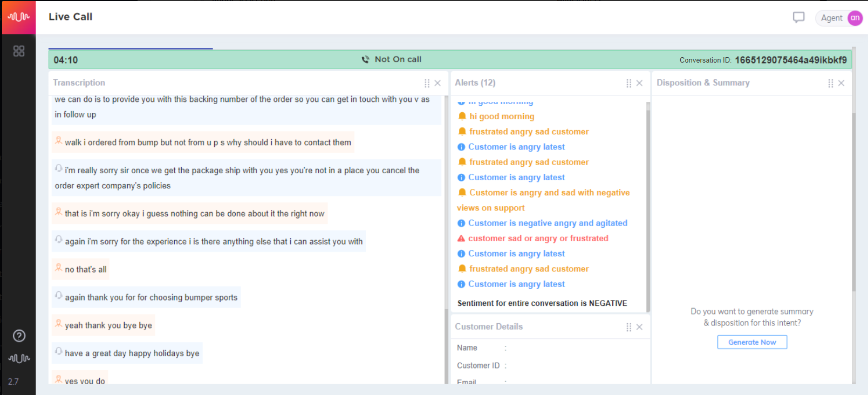Click the Disposition panel scrollbar
Screen dimensions: 868x395
(854, 202)
